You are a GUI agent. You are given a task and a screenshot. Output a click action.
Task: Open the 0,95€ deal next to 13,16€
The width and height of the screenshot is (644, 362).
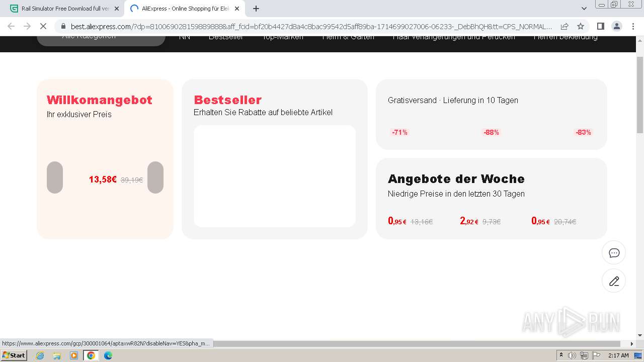(x=397, y=221)
